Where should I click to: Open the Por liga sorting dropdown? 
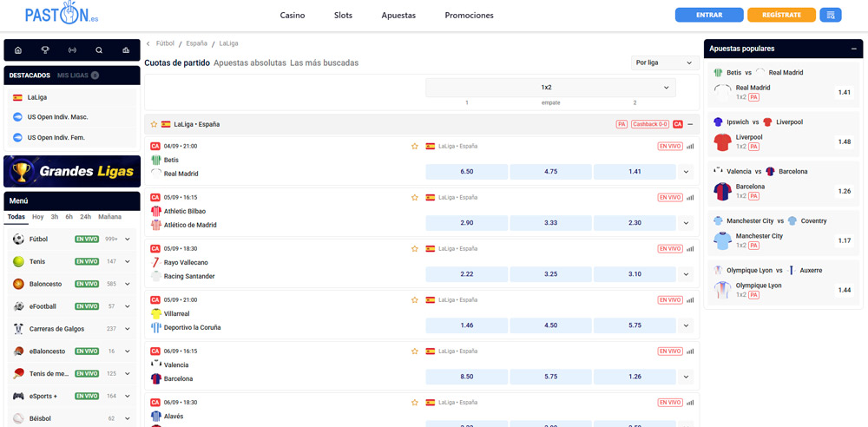[x=665, y=63]
